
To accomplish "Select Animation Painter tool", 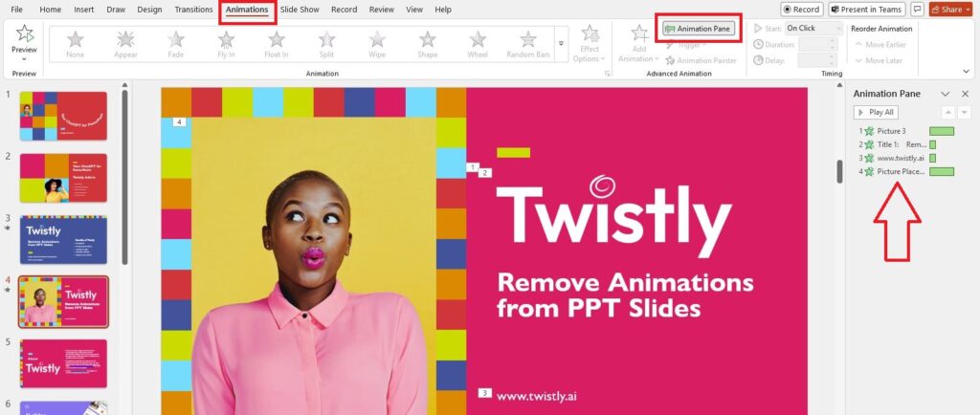I will (701, 60).
